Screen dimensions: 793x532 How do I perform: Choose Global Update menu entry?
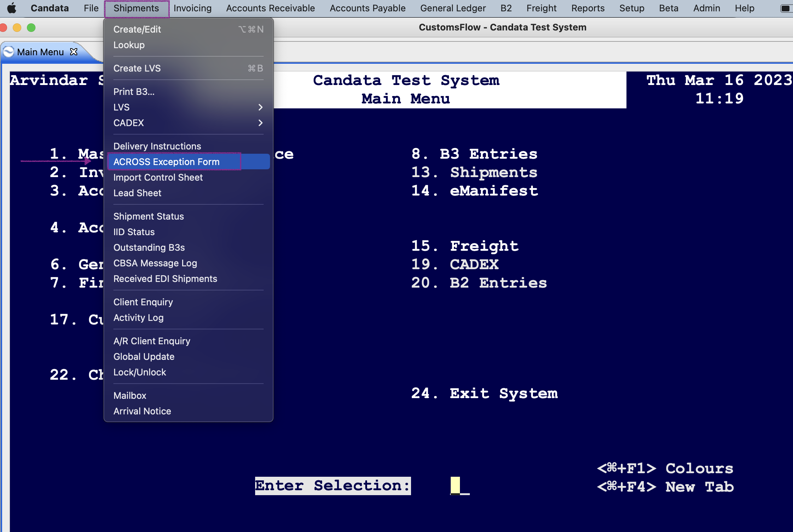click(x=188, y=356)
